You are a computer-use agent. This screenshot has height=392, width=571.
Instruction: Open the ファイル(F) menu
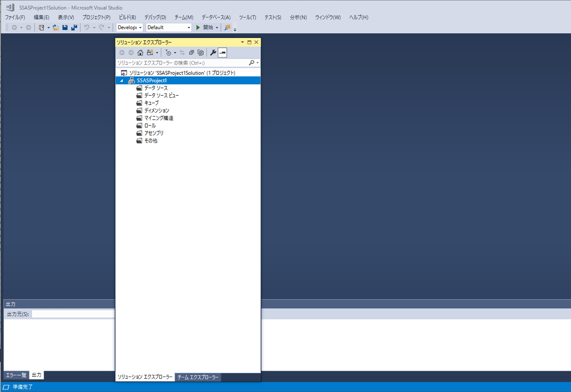pos(15,17)
